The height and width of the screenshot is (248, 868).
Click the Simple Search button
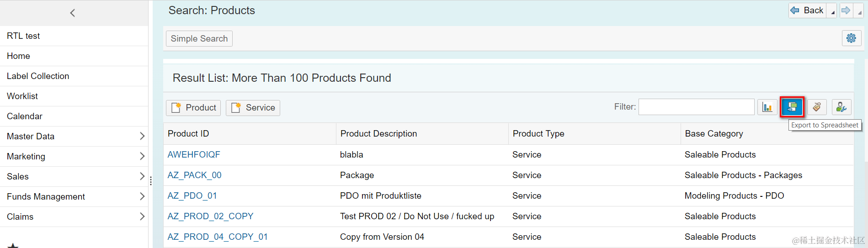[x=199, y=39]
